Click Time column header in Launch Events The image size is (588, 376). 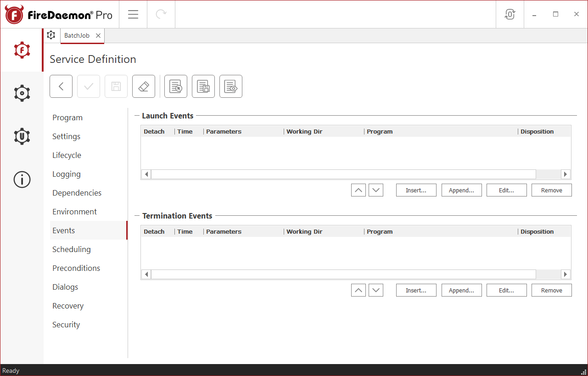[x=189, y=132]
